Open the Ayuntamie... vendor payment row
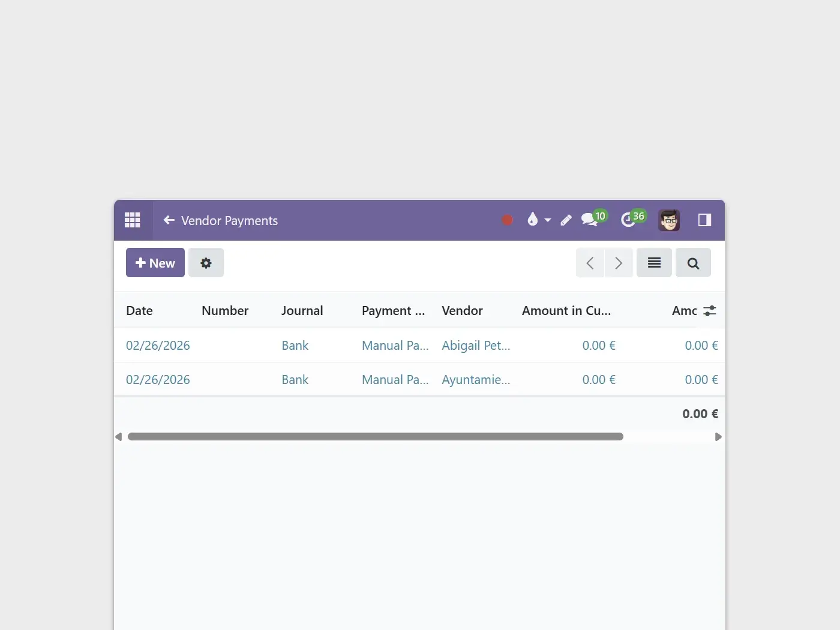Image resolution: width=840 pixels, height=630 pixels. coord(475,380)
